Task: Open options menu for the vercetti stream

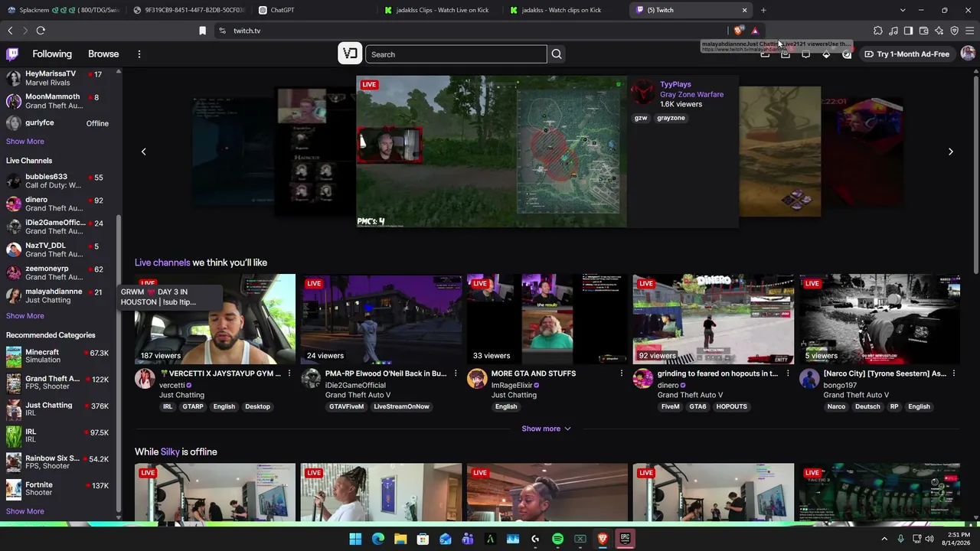Action: pos(289,373)
